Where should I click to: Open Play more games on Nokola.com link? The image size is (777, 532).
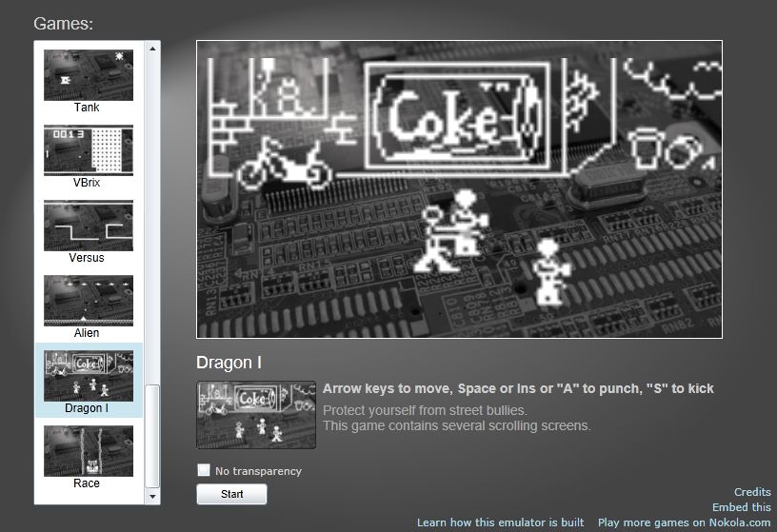685,522
